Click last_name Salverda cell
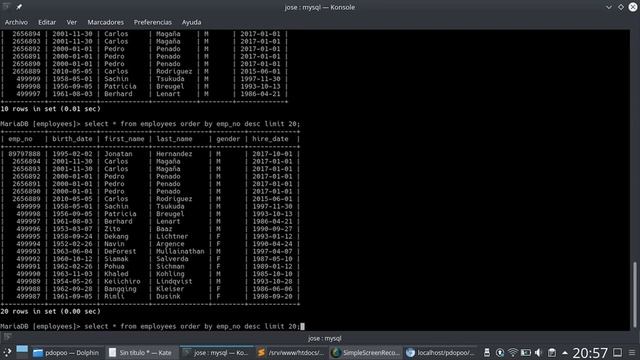The width and height of the screenshot is (640, 360). tap(172, 259)
